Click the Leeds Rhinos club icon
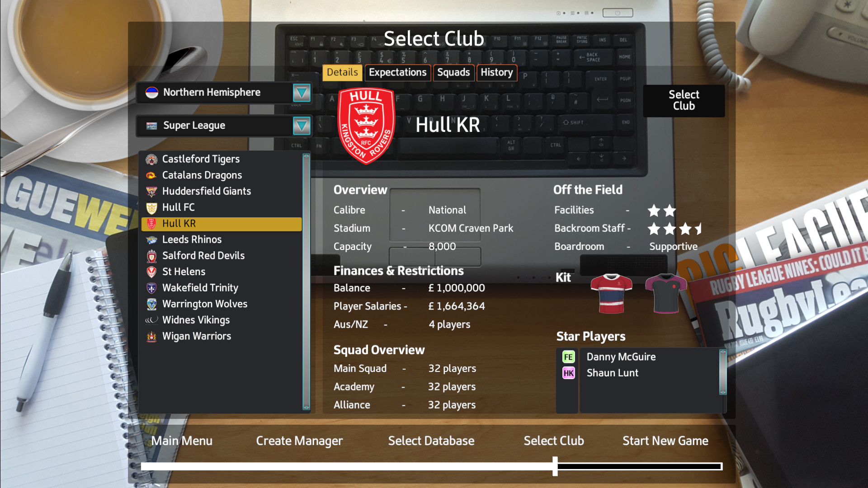The height and width of the screenshot is (488, 868). pyautogui.click(x=151, y=239)
